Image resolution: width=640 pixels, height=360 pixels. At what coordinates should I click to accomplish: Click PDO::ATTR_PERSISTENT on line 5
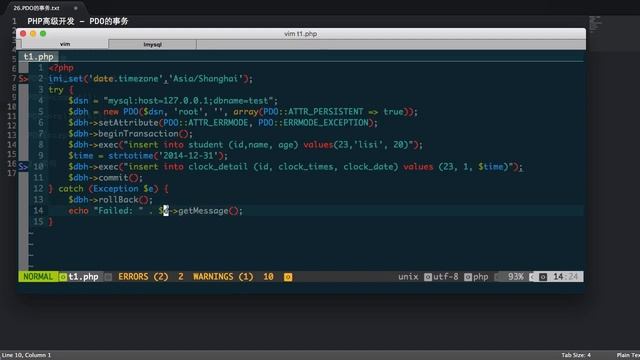[x=313, y=112]
